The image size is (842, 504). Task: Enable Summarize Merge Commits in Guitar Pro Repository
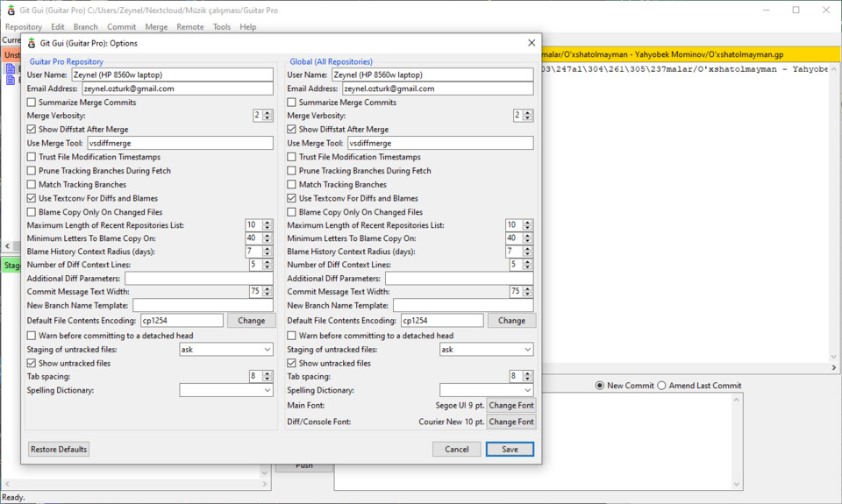(x=32, y=102)
